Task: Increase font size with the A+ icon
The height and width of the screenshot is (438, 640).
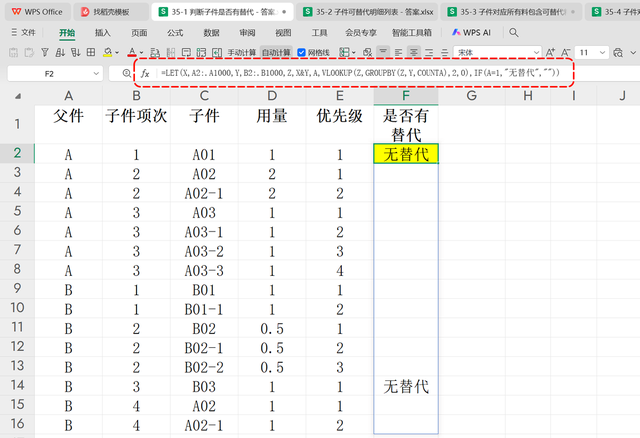Action: tap(550, 52)
